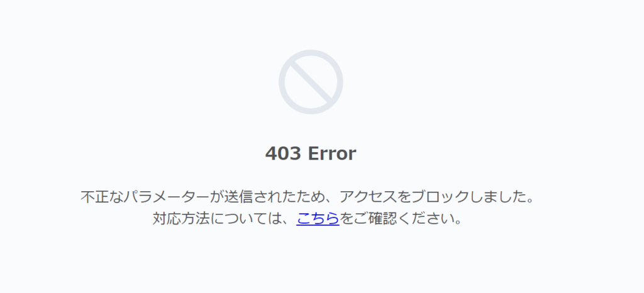
Task: Click the については phrase before the link
Action: 246,218
